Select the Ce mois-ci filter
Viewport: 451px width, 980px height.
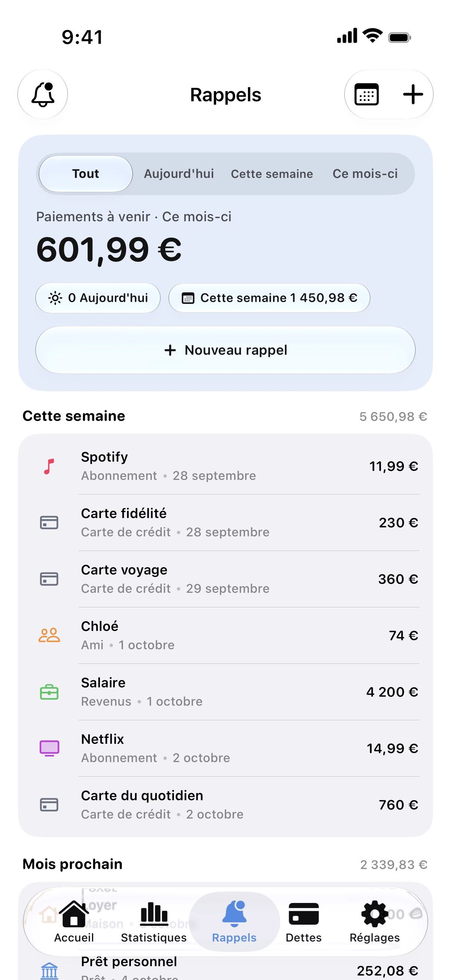(365, 174)
